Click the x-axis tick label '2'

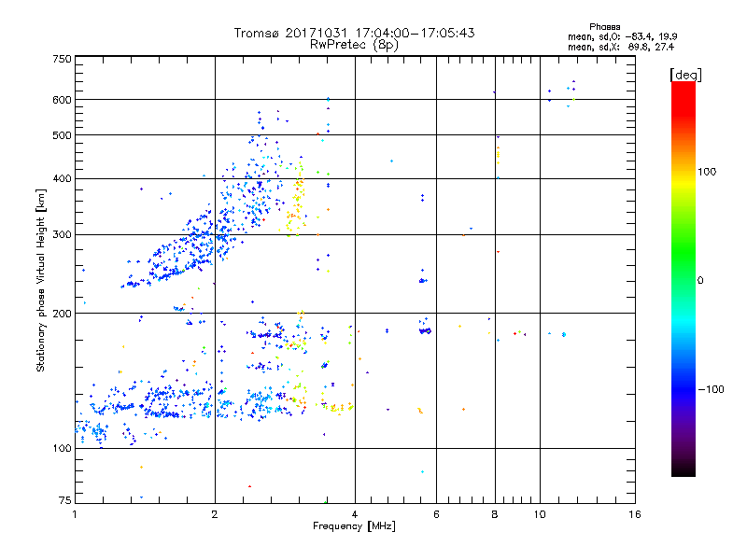(215, 514)
